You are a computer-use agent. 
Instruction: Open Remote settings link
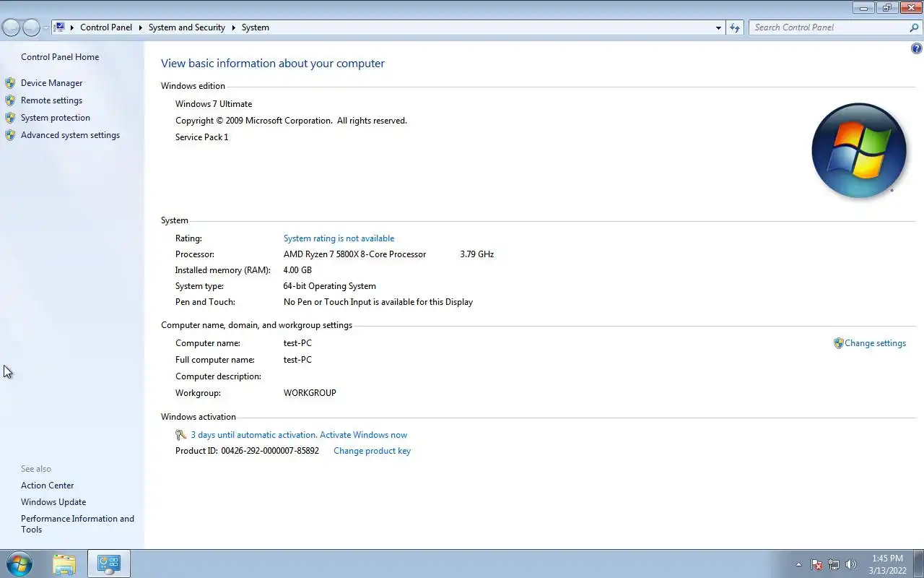pyautogui.click(x=51, y=100)
